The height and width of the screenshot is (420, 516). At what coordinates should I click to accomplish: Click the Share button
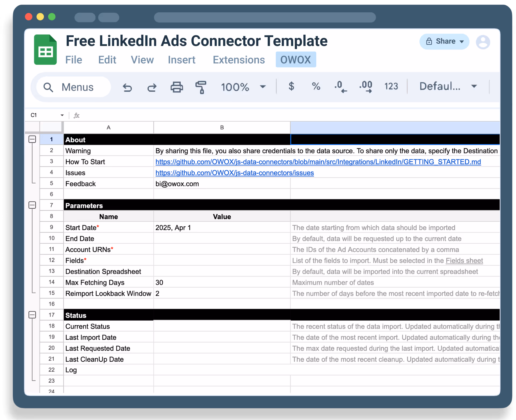click(444, 41)
